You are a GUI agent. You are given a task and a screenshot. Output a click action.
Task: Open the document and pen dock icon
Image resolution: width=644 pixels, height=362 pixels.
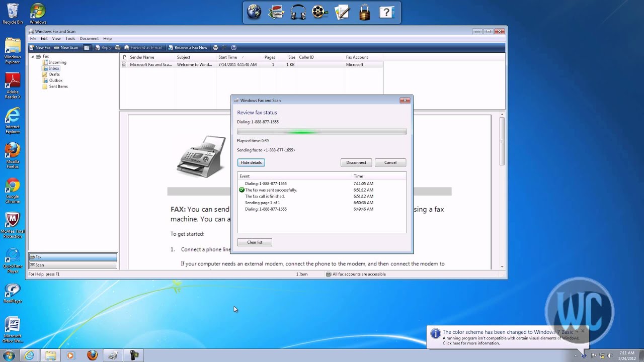(342, 12)
